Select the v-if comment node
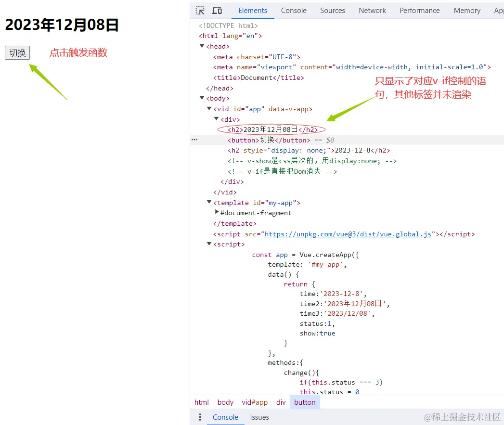 coord(282,171)
